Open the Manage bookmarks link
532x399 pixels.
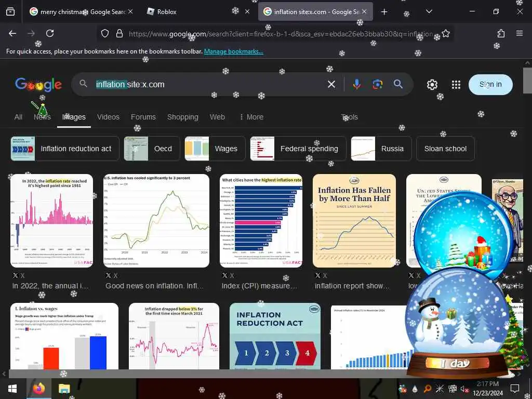pos(233,51)
